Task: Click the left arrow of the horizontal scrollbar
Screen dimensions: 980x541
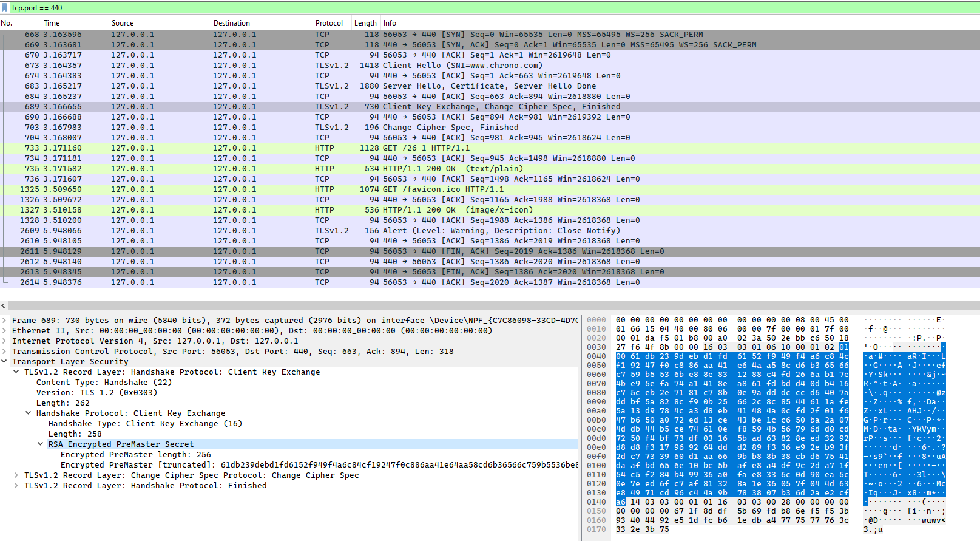Action: (x=4, y=306)
